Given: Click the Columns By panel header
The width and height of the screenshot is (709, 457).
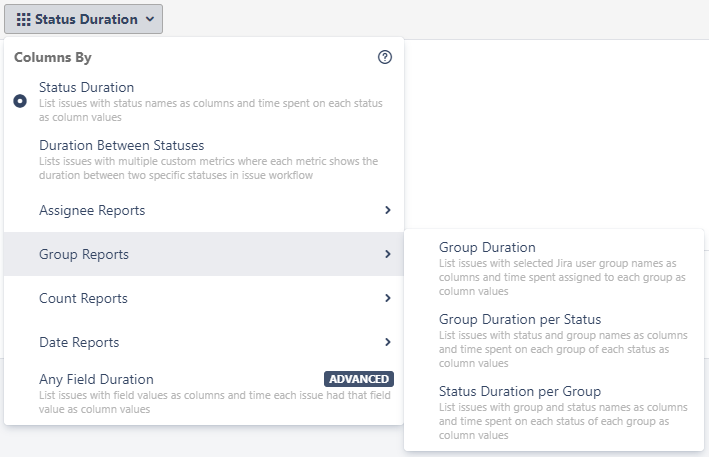Looking at the screenshot, I should pos(53,58).
